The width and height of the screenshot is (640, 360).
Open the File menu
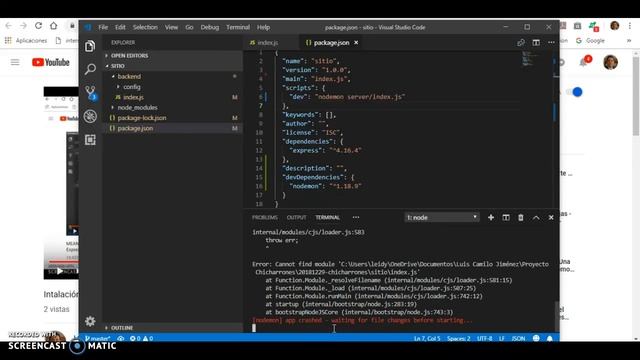[x=103, y=27]
